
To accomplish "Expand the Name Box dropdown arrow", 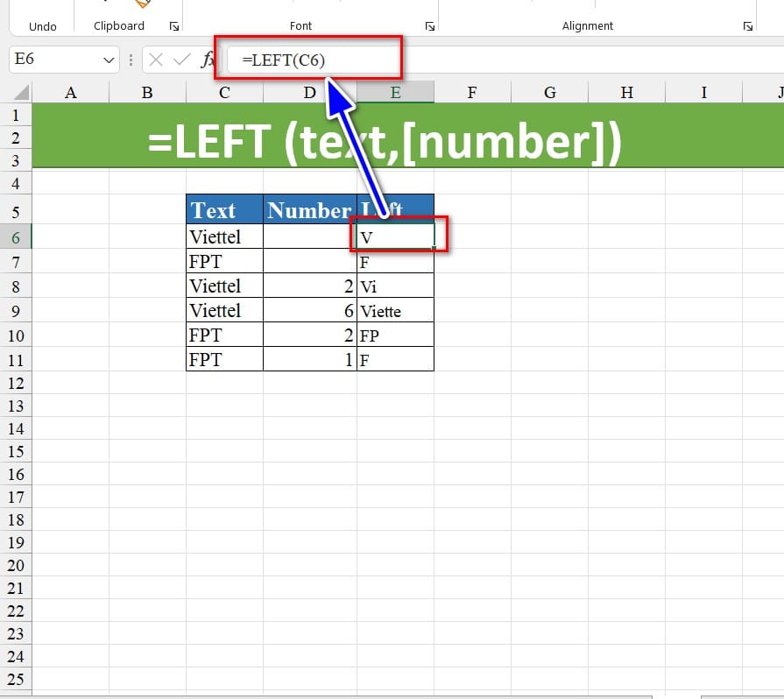I will (x=109, y=60).
